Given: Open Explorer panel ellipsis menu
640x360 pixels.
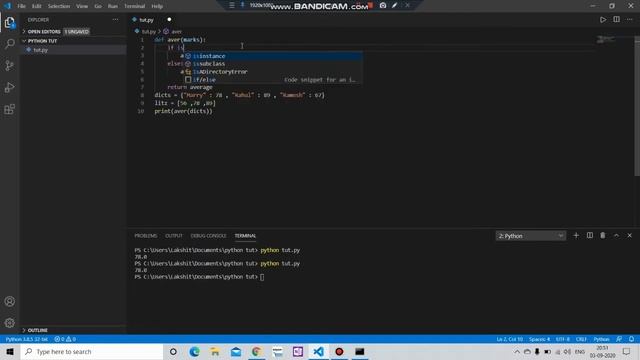Looking at the screenshot, I should pyautogui.click(x=116, y=20).
